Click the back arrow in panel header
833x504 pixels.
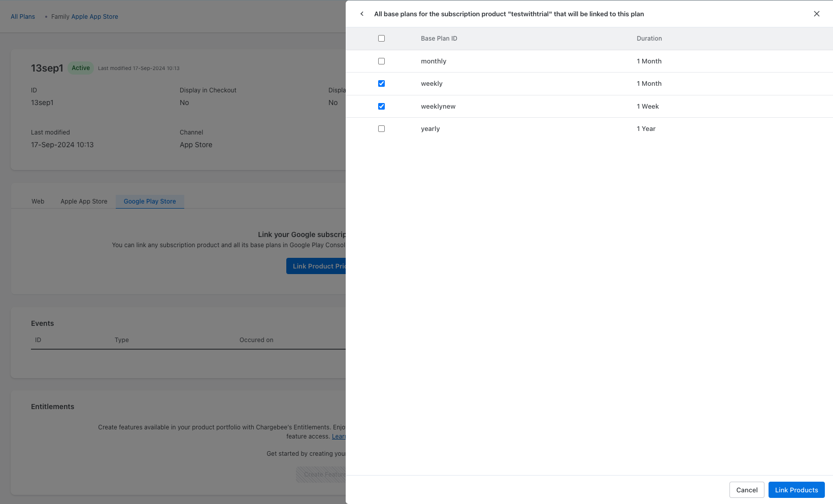(362, 14)
